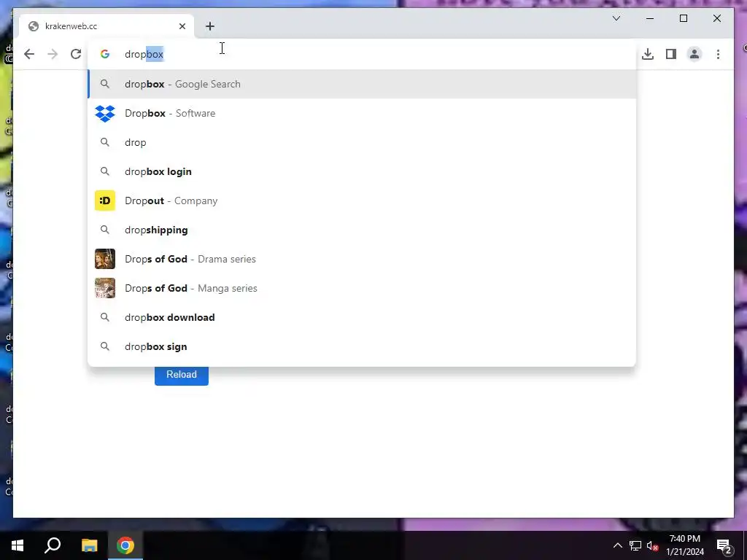The image size is (747, 560).
Task: Open Chrome downloads icon
Action: pyautogui.click(x=648, y=54)
